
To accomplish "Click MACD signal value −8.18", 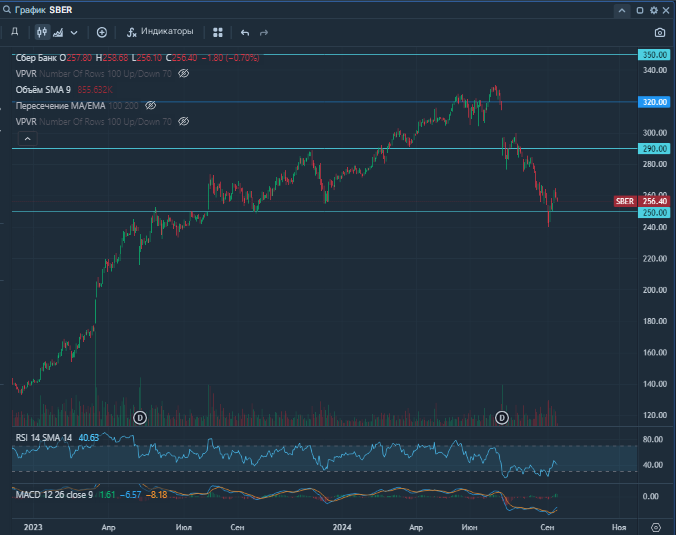I will tap(156, 494).
